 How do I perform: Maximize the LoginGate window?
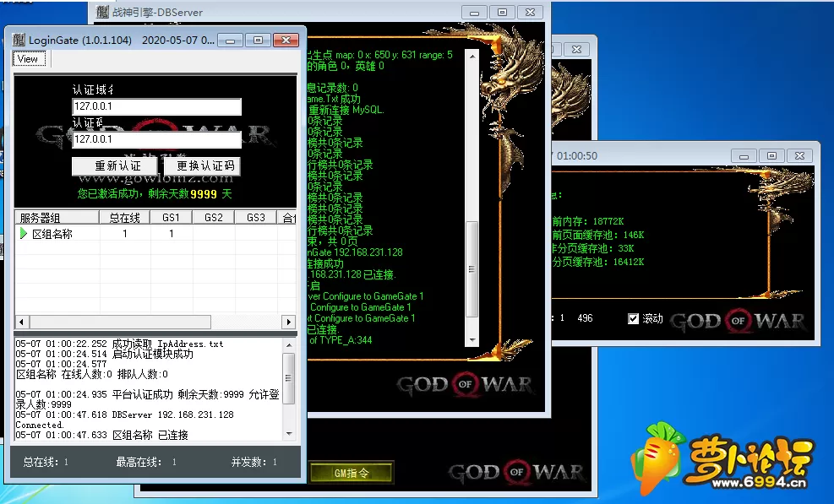258,41
